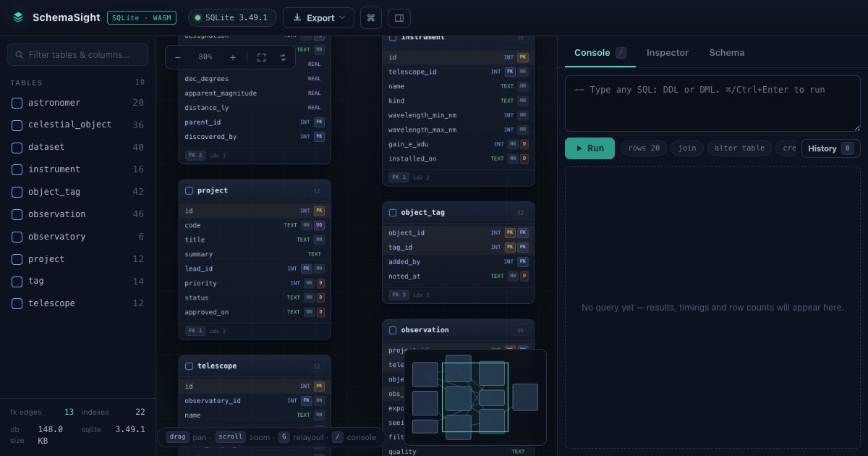The image size is (868, 456).
Task: Click the 'gain_e_adu' column in instrument card
Action: 459,144
